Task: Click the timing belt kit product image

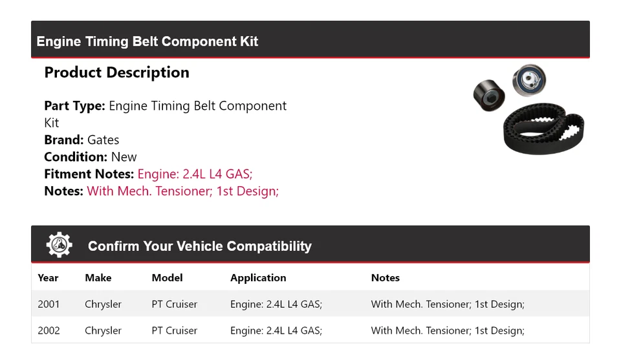Action: (529, 109)
